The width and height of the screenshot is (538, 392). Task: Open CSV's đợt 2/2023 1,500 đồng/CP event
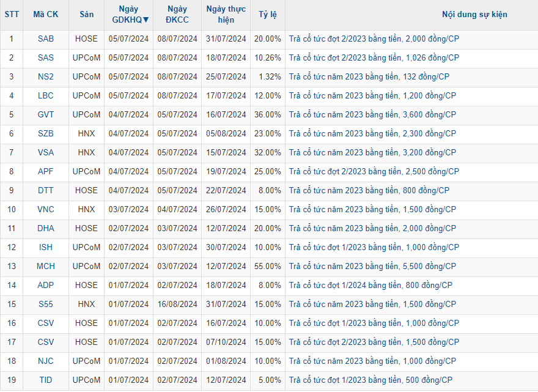click(374, 342)
